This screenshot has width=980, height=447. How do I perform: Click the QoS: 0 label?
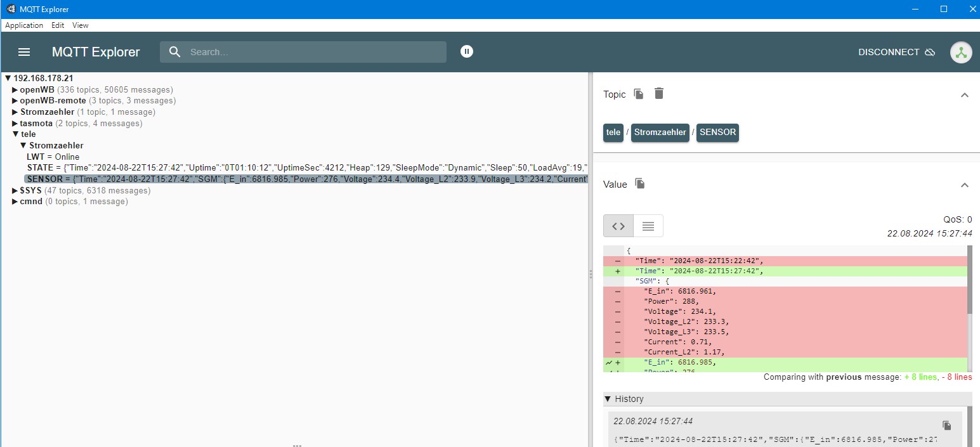click(x=958, y=219)
